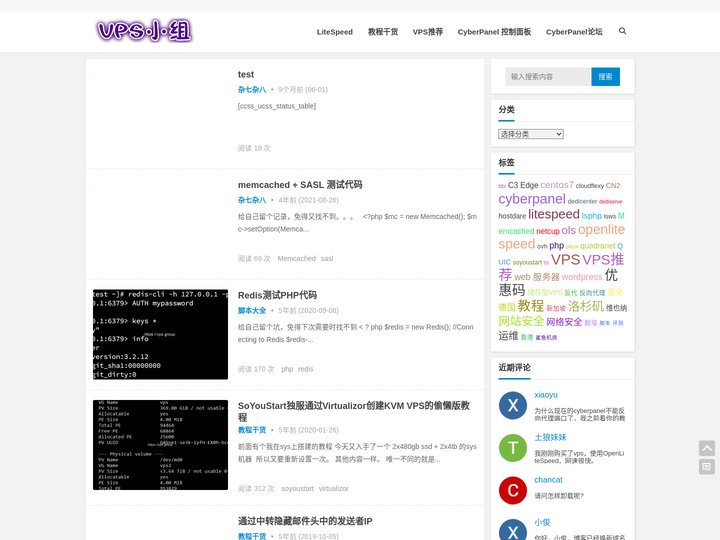The image size is (720, 540).
Task: Click reading count 阅读 312 次
Action: click(x=256, y=488)
